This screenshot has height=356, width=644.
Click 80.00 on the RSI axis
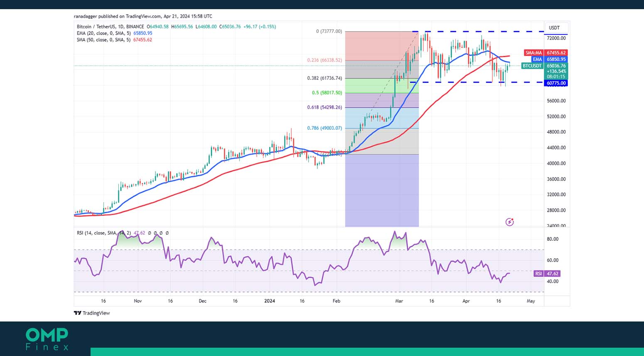coord(553,239)
